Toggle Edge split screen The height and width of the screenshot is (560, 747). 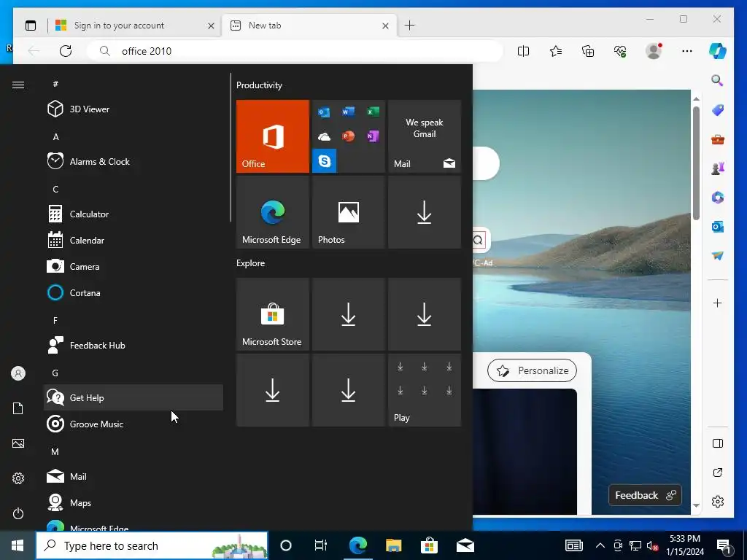pos(523,51)
